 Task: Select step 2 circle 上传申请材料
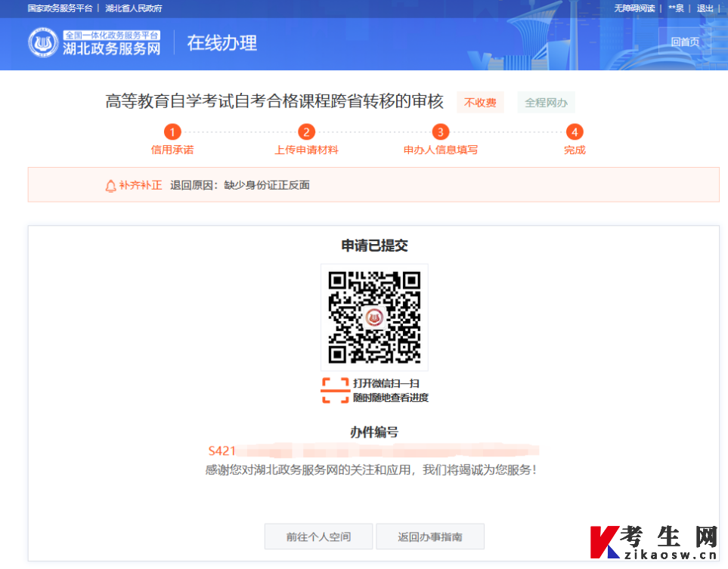pos(306,132)
